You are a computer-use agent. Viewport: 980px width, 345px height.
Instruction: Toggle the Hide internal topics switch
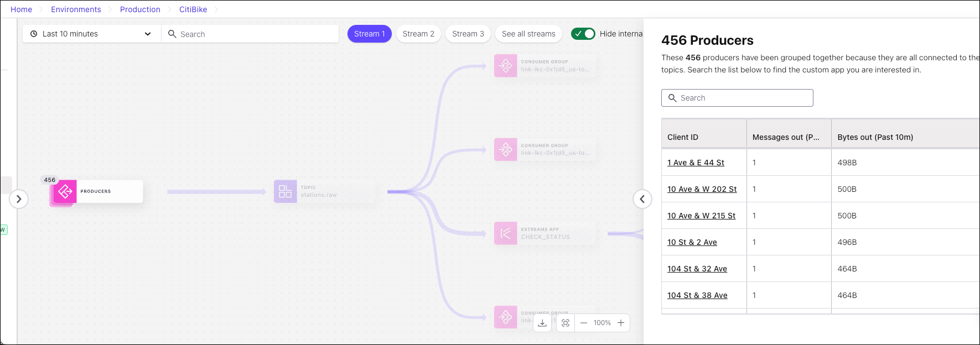tap(583, 34)
